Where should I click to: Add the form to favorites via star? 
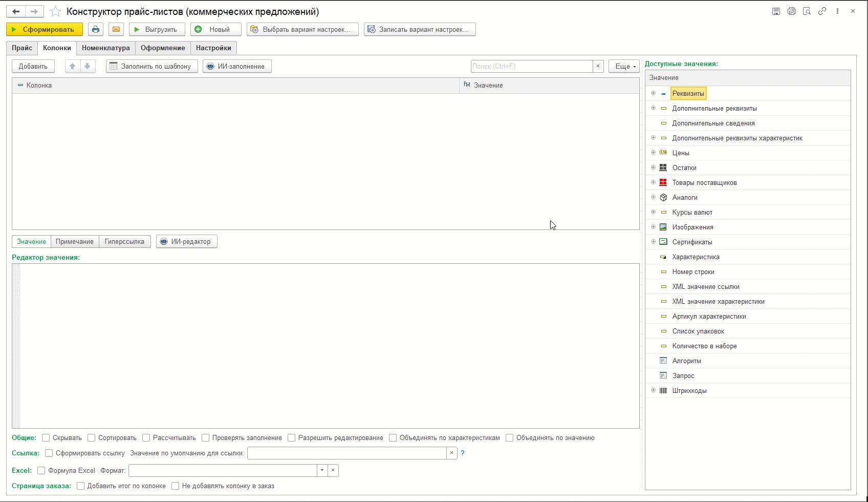(56, 11)
